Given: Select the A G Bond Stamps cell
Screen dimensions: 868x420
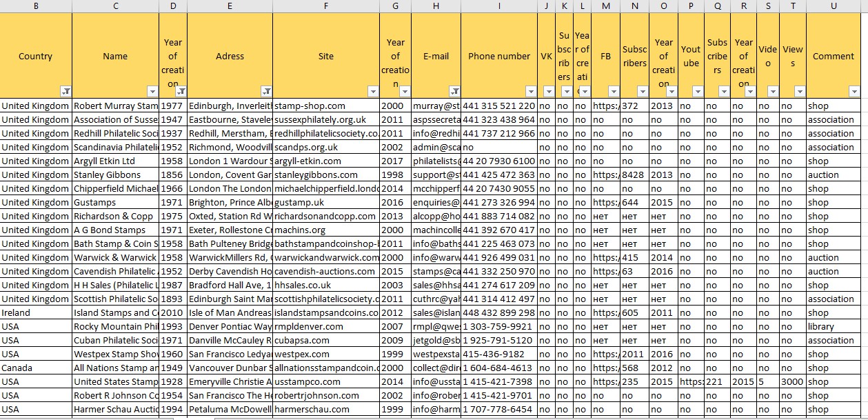Looking at the screenshot, I should (x=115, y=230).
